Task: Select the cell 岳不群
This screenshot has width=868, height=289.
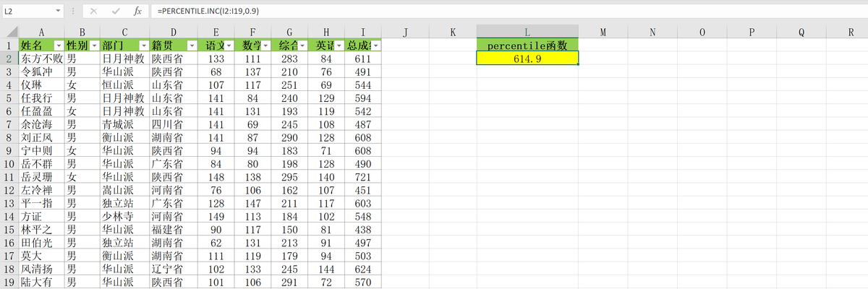Action: click(41, 163)
